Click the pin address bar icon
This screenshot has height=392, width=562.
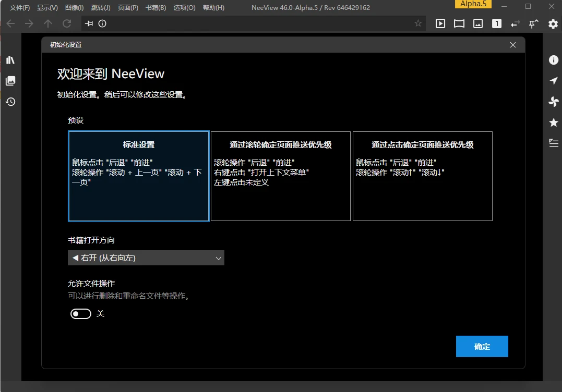pyautogui.click(x=89, y=23)
